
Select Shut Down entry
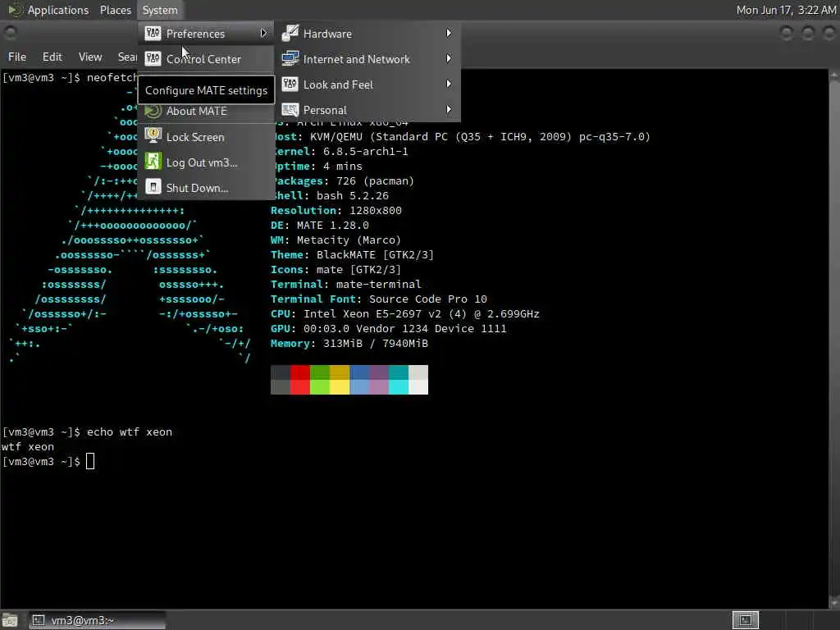(206, 188)
